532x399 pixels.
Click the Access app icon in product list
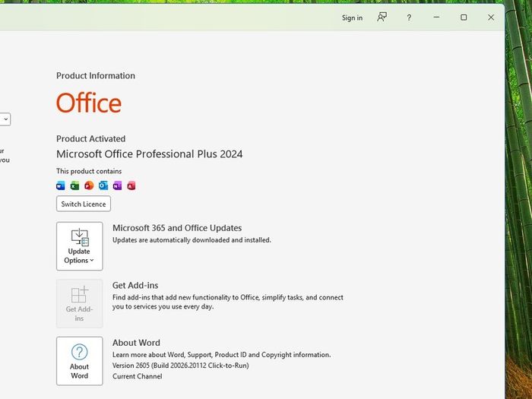131,185
